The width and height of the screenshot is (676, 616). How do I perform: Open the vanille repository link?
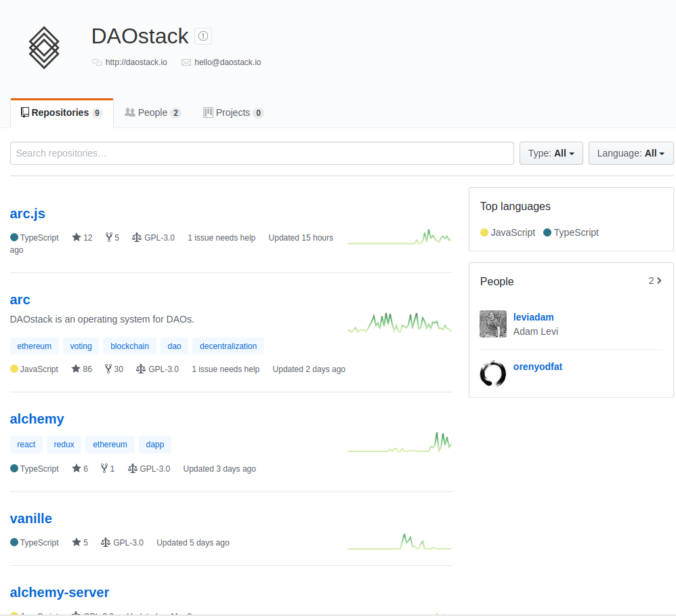[x=31, y=518]
